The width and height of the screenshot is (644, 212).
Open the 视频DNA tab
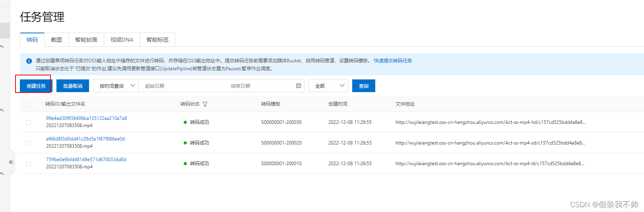[122, 40]
